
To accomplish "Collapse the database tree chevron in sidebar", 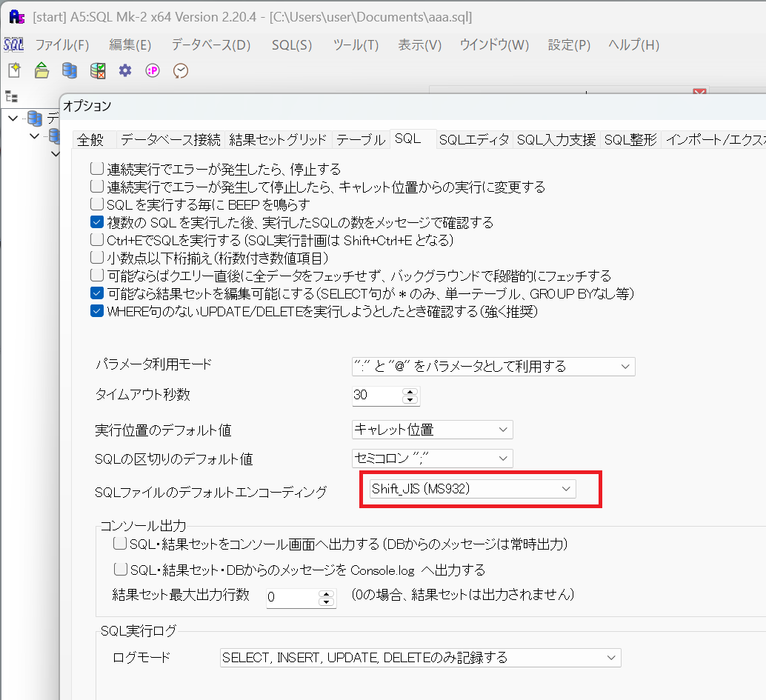I will (x=12, y=119).
